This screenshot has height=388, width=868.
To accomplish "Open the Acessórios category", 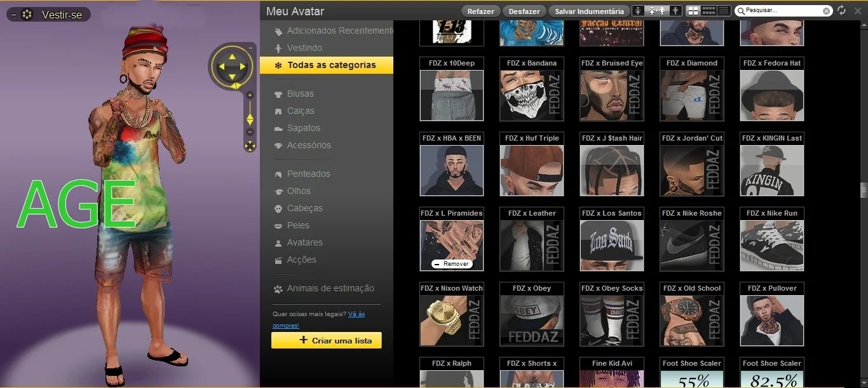I will (302, 145).
